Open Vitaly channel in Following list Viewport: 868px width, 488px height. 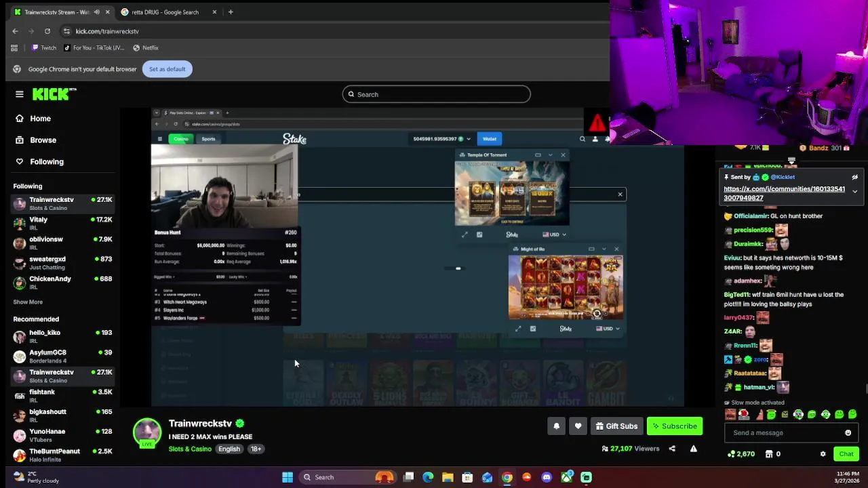pyautogui.click(x=63, y=224)
